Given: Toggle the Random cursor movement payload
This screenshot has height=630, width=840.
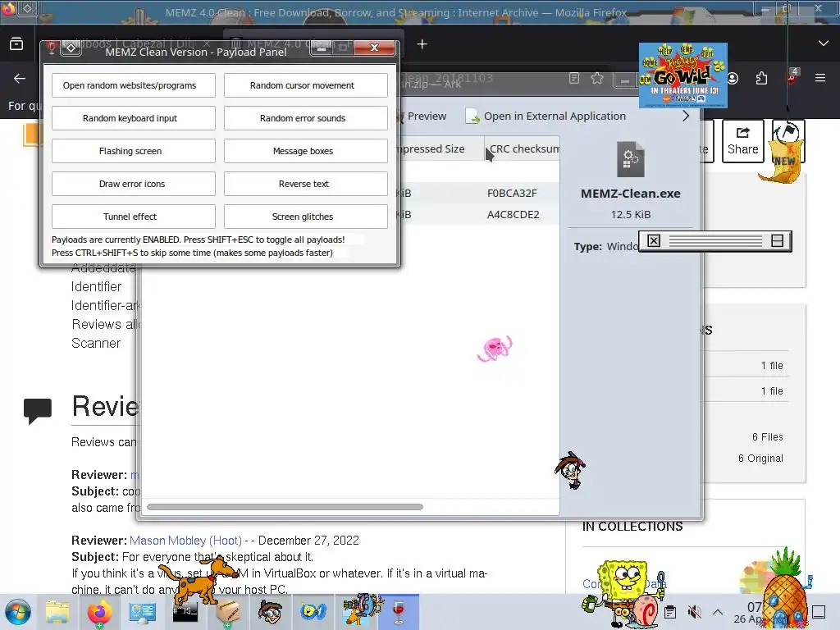Looking at the screenshot, I should (x=305, y=85).
